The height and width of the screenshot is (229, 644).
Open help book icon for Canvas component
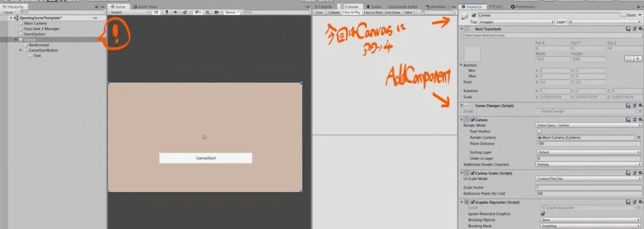point(628,120)
